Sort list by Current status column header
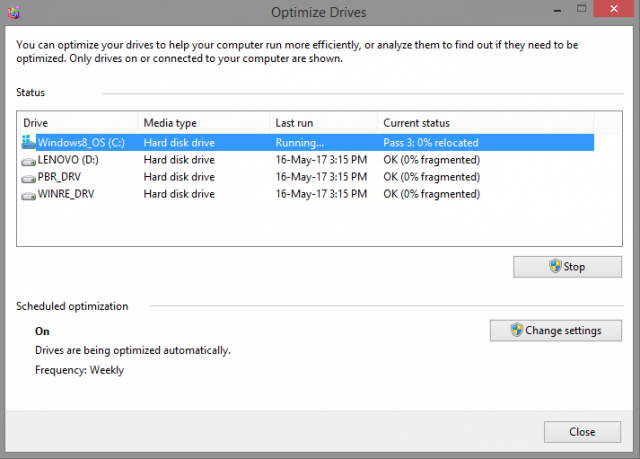Viewport: 640px width, 459px height. point(485,123)
